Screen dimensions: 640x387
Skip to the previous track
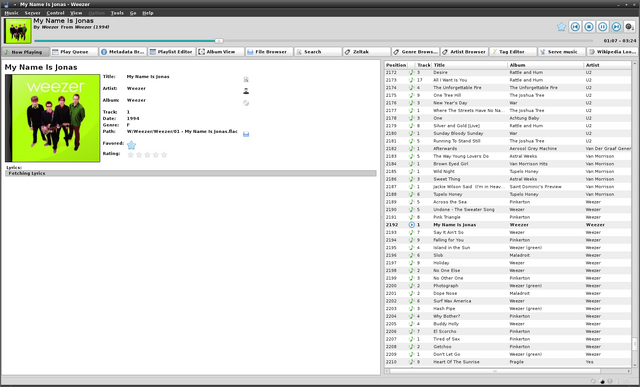[575, 27]
